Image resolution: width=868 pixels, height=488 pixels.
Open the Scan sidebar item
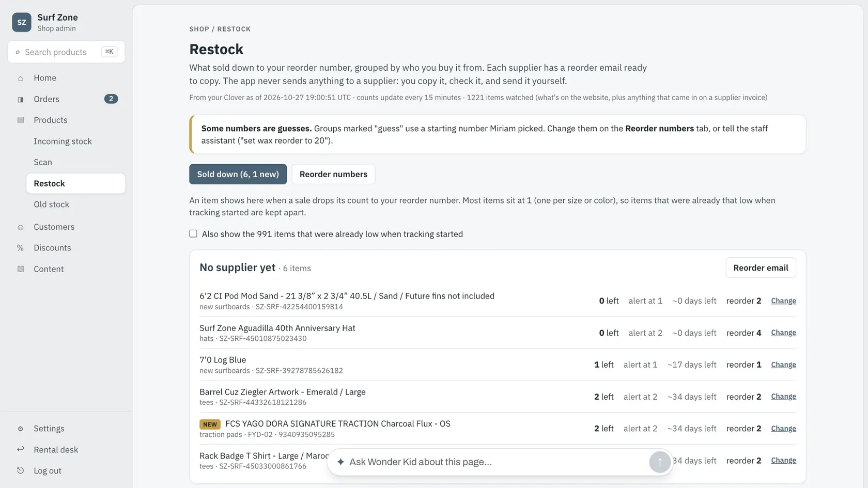coord(75,162)
